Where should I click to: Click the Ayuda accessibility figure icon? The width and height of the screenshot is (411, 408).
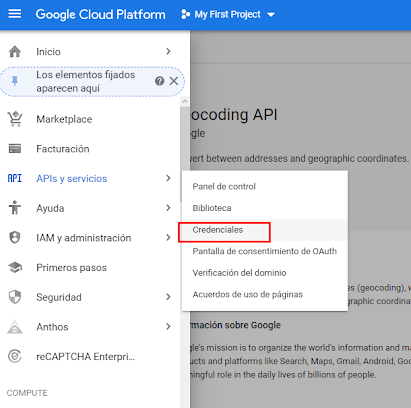[15, 208]
